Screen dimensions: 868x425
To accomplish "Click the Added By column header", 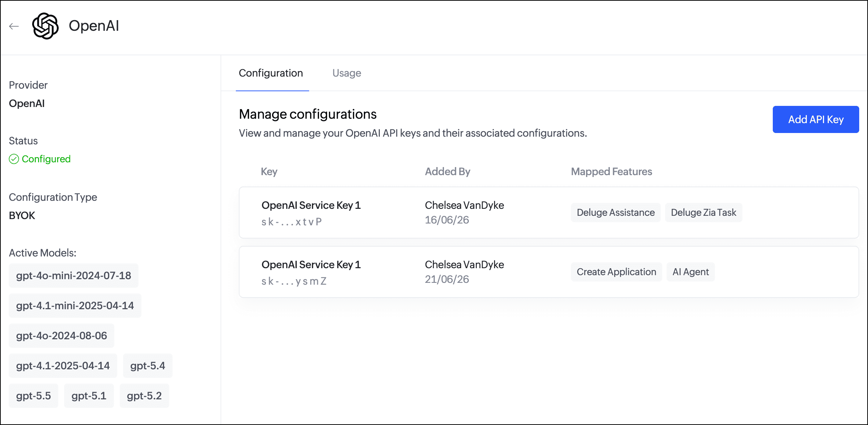I will click(x=448, y=171).
